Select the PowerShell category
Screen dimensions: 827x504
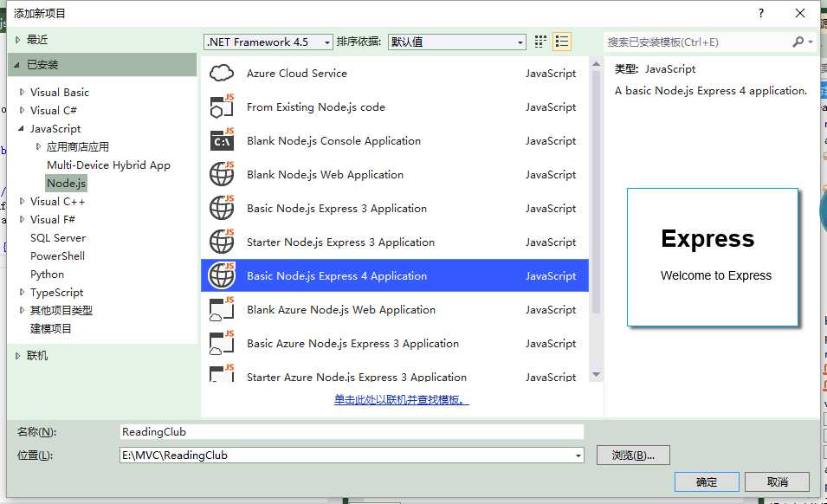click(x=57, y=255)
